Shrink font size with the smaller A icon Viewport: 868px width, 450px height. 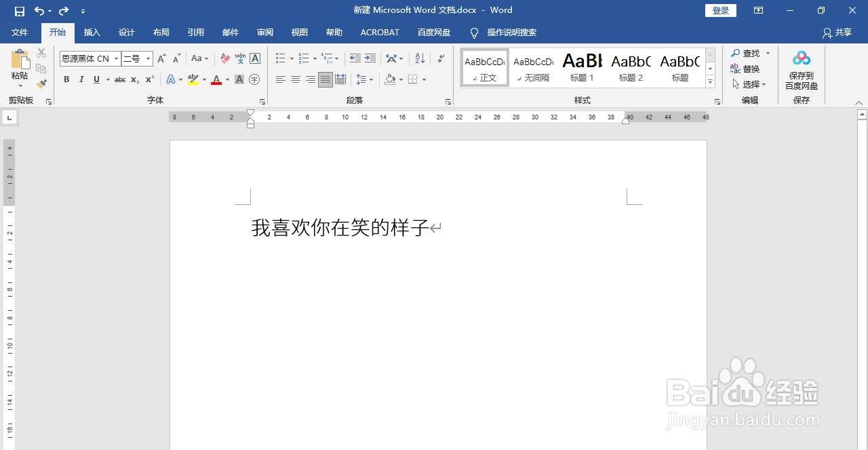click(x=176, y=59)
